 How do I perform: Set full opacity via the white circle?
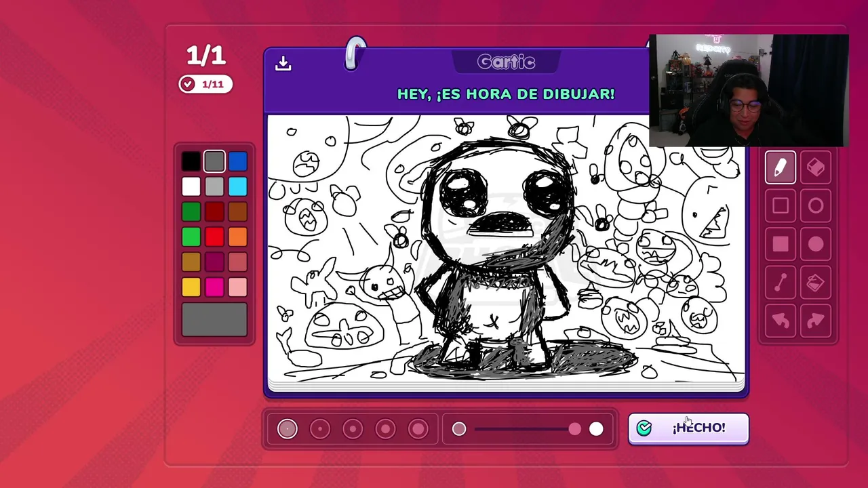(596, 428)
